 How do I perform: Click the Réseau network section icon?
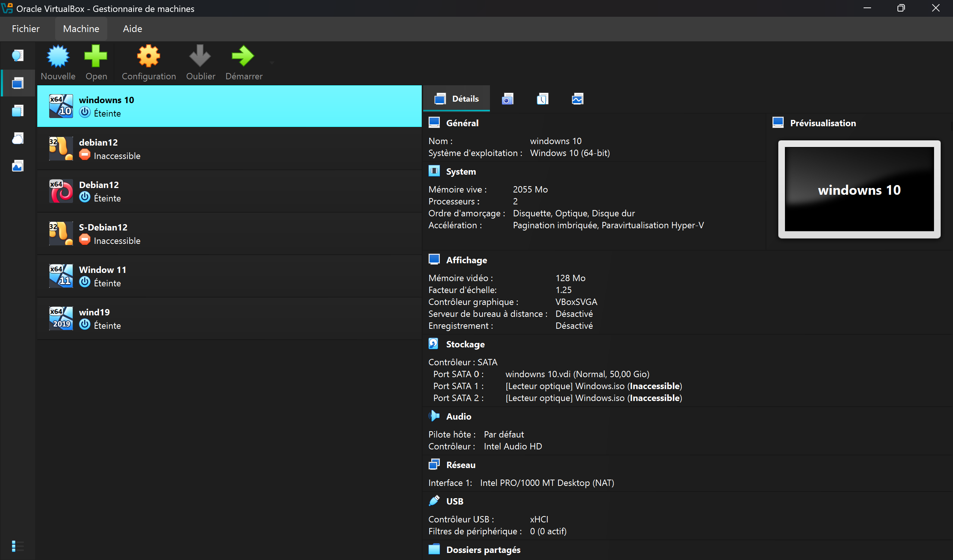coord(434,464)
